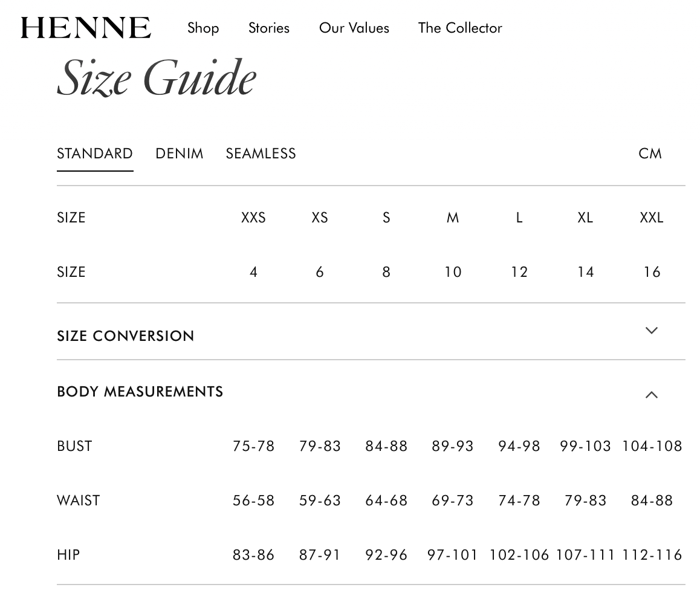Click the Waist row label
Image resolution: width=700 pixels, height=596 pixels.
[x=79, y=500]
